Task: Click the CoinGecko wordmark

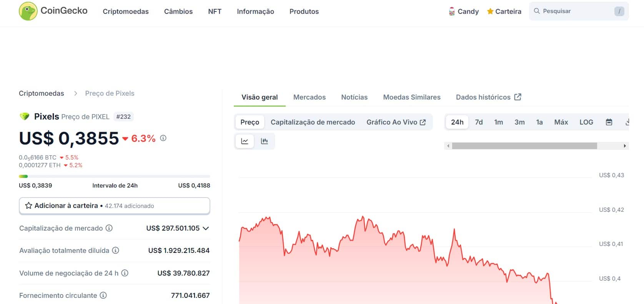Action: [64, 10]
